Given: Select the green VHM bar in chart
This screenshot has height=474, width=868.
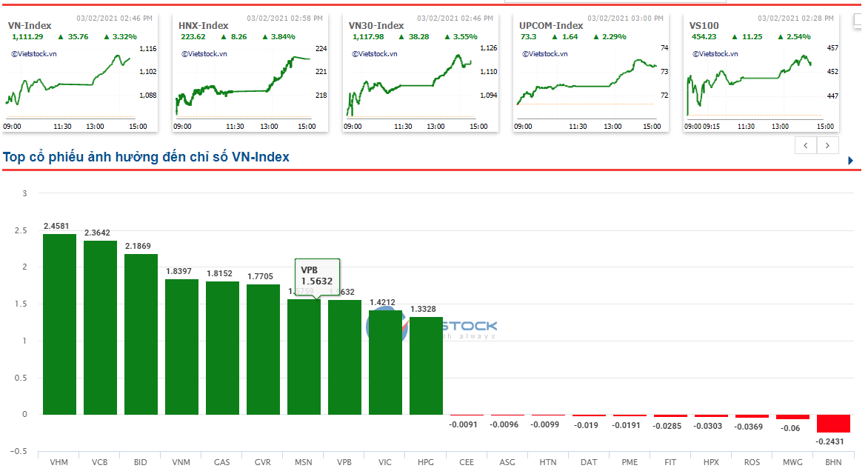Looking at the screenshot, I should pyautogui.click(x=59, y=324).
